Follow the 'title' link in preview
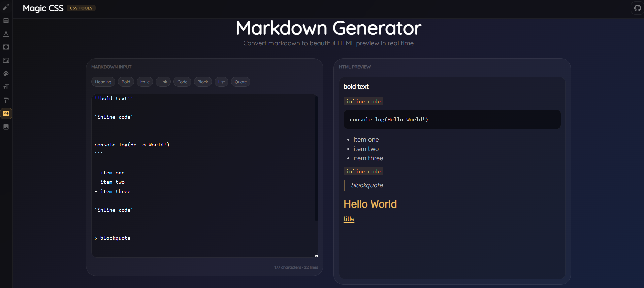Viewport: 644px width, 288px height. pos(349,219)
